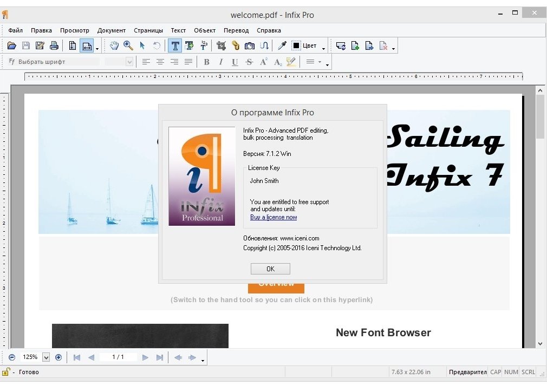
Task: Open the Файл menu
Action: 15,30
